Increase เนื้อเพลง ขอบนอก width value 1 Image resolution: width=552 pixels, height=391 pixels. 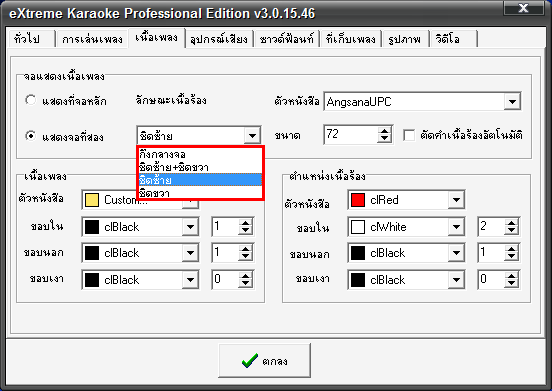coord(245,248)
